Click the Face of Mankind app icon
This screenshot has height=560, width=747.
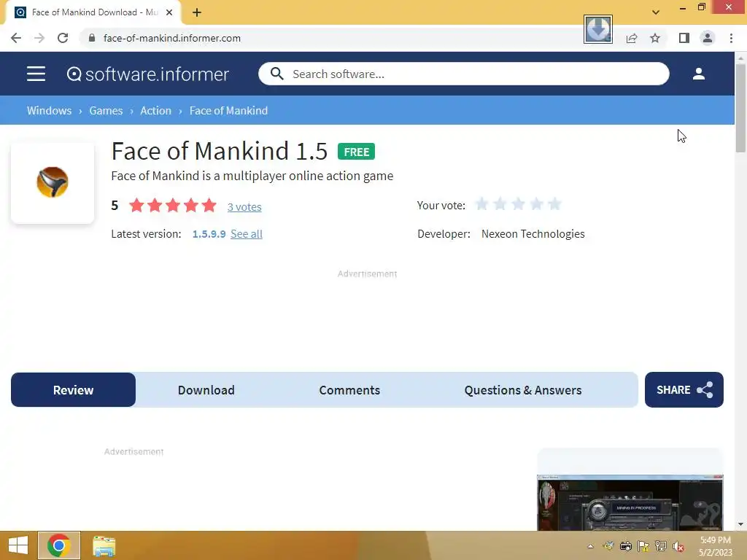(x=53, y=182)
